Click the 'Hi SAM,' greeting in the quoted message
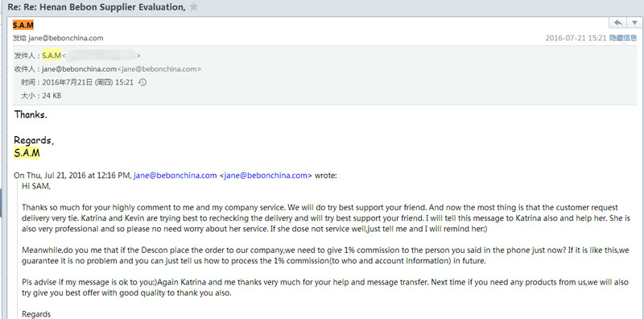This screenshot has width=644, height=319. pos(36,186)
